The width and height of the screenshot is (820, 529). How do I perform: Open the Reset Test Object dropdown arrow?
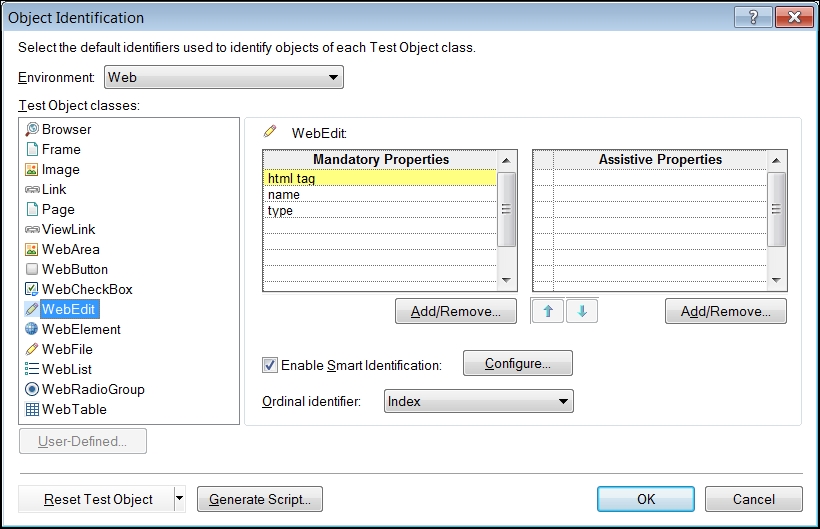coord(180,498)
